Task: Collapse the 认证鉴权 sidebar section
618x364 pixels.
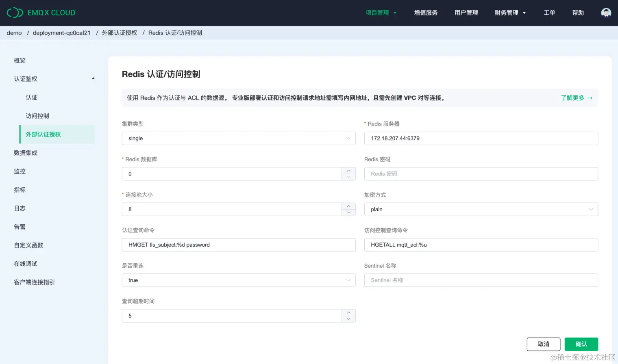Action: tap(93, 79)
